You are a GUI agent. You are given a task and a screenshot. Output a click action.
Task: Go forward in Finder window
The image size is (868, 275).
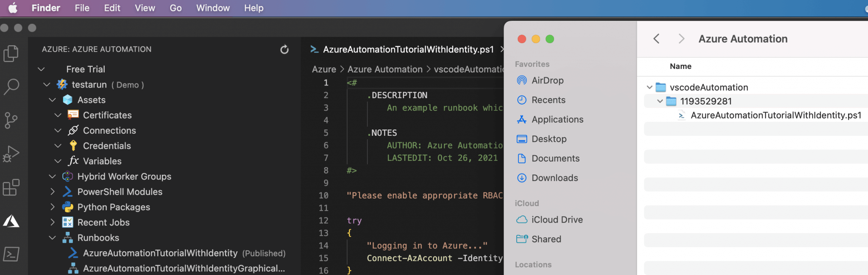(x=681, y=39)
